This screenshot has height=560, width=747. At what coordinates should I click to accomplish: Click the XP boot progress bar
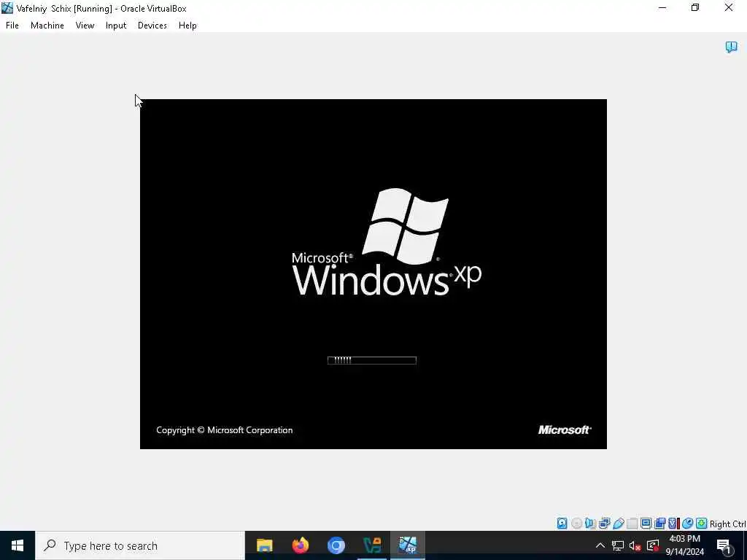(372, 360)
